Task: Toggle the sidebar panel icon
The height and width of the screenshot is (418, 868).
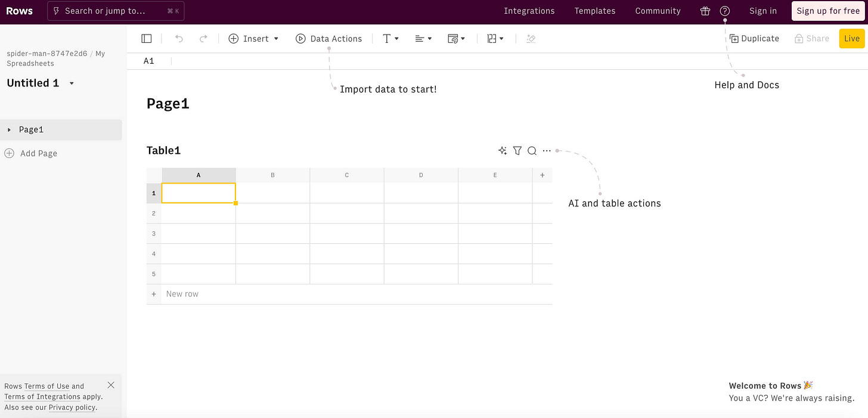Action: coord(147,39)
